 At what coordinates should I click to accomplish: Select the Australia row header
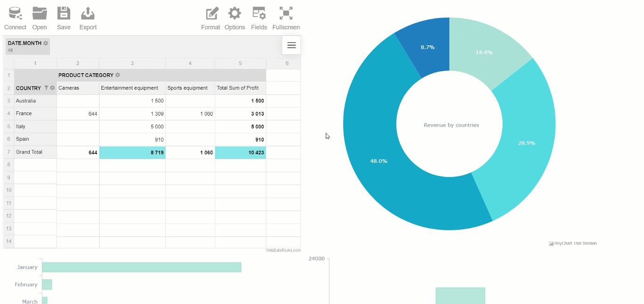[35, 101]
